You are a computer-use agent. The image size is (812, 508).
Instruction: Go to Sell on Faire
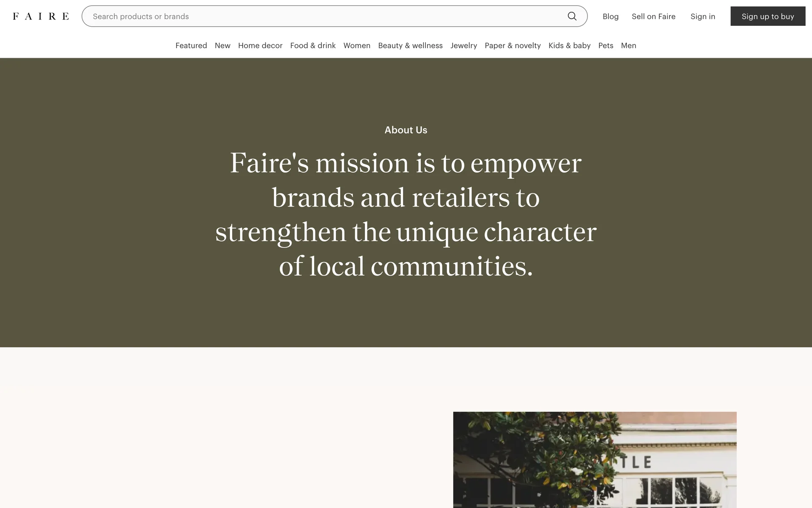653,16
